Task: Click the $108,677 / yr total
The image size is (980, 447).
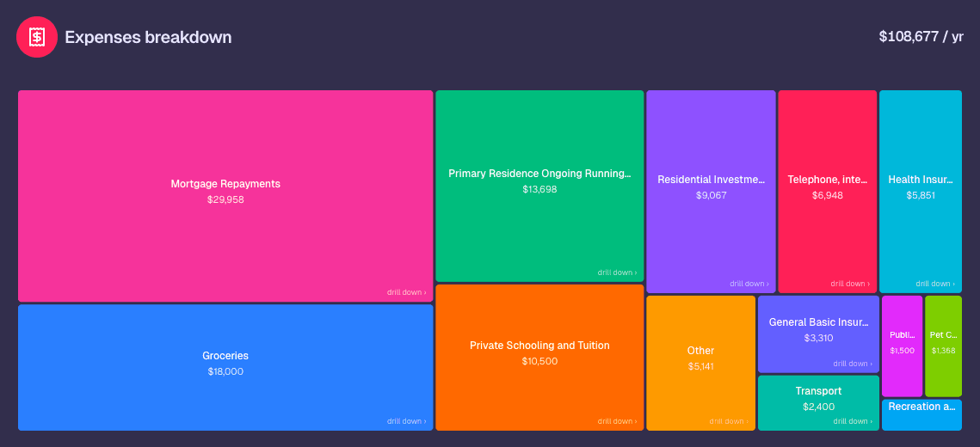Action: point(921,37)
